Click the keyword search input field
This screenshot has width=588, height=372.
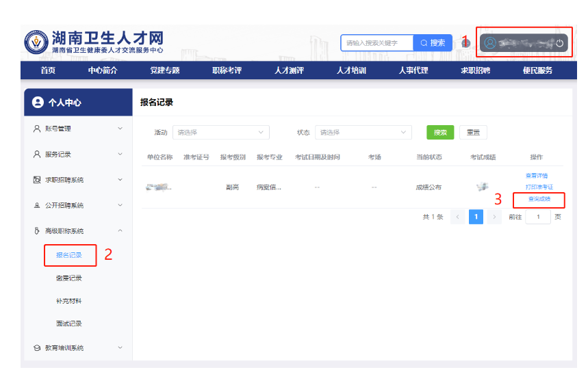point(377,43)
